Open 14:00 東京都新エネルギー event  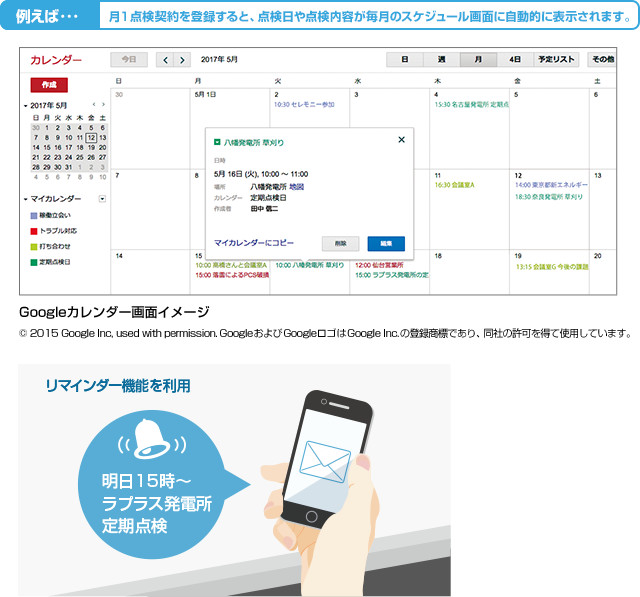551,185
